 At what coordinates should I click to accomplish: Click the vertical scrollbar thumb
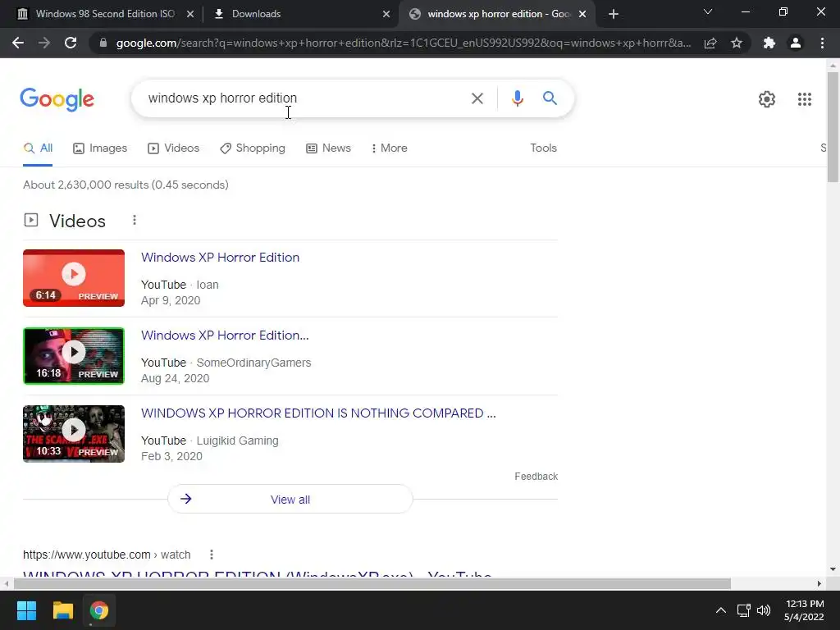point(833,127)
